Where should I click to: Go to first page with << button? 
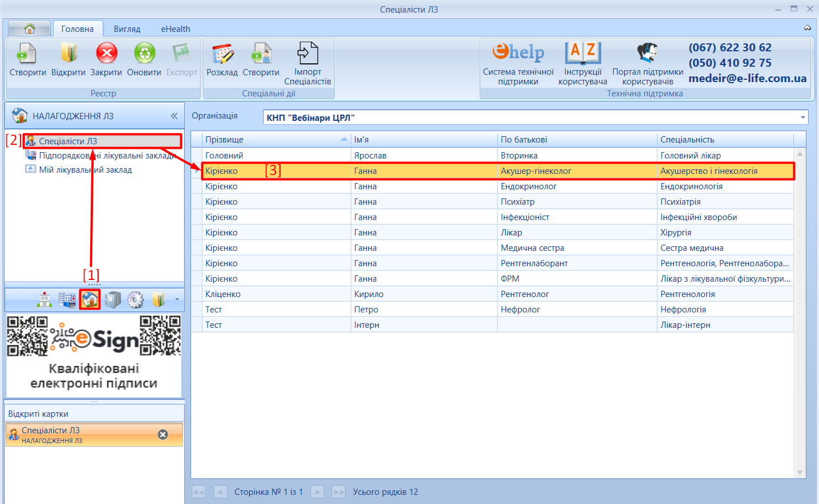(199, 492)
